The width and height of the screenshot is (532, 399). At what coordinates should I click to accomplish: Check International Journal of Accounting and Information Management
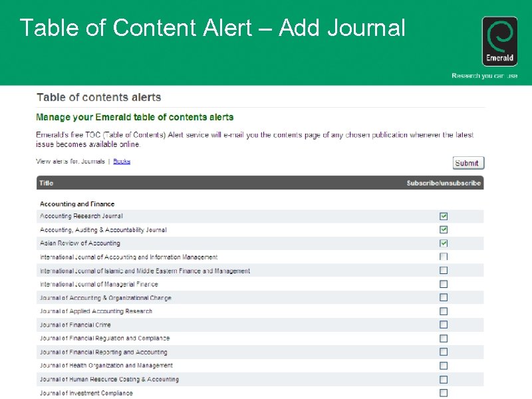coord(444,256)
